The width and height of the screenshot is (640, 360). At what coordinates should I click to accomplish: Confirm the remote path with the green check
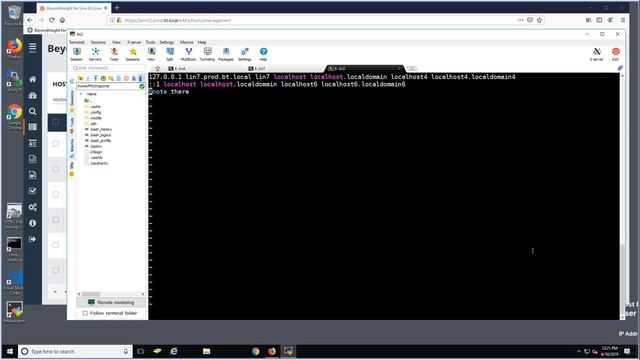point(142,86)
